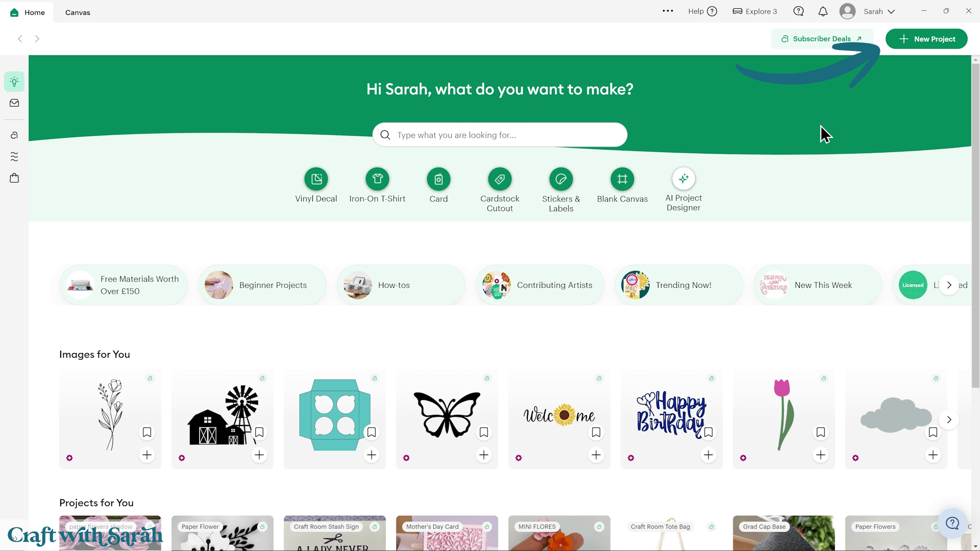980x551 pixels.
Task: Add the teal box template image
Action: 372,455
